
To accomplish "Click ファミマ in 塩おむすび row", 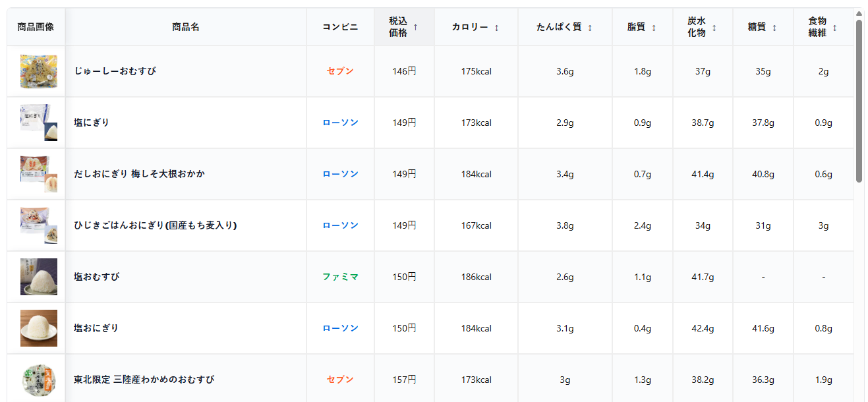I will click(x=340, y=277).
